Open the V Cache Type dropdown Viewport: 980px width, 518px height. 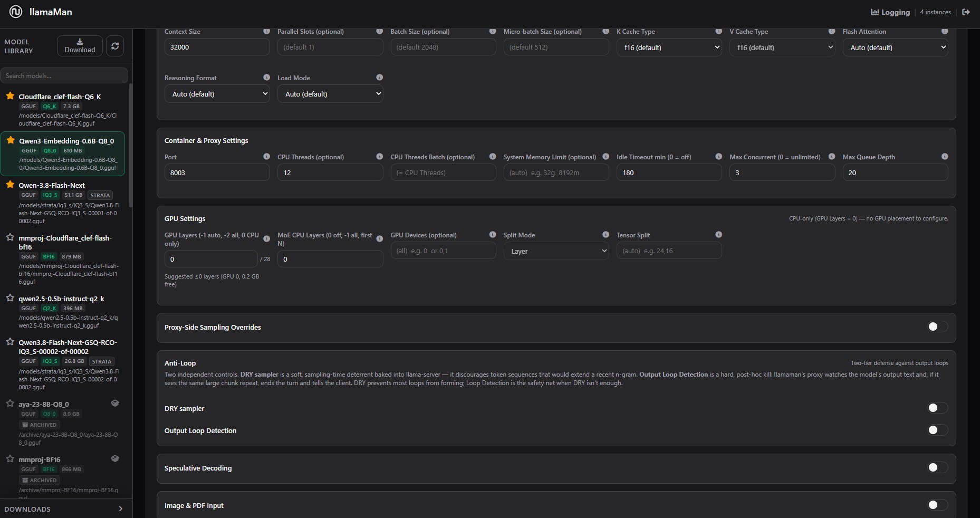click(x=782, y=47)
